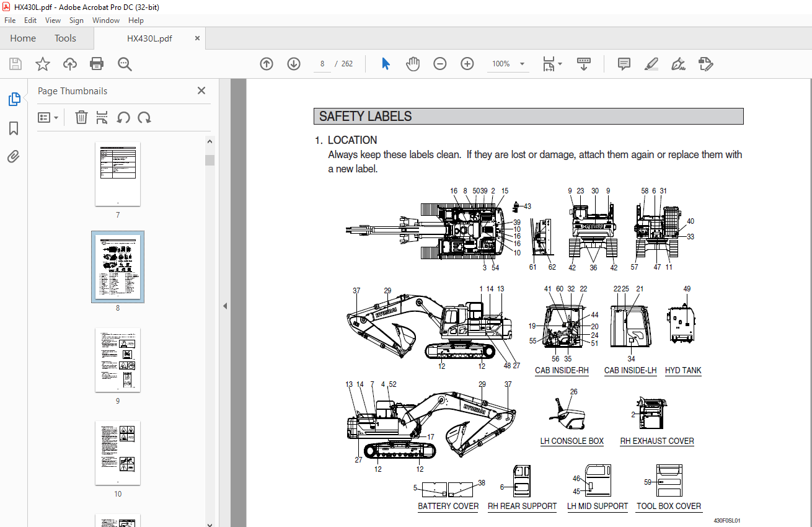Click thumbnails panel scroll up arrow

(x=210, y=142)
